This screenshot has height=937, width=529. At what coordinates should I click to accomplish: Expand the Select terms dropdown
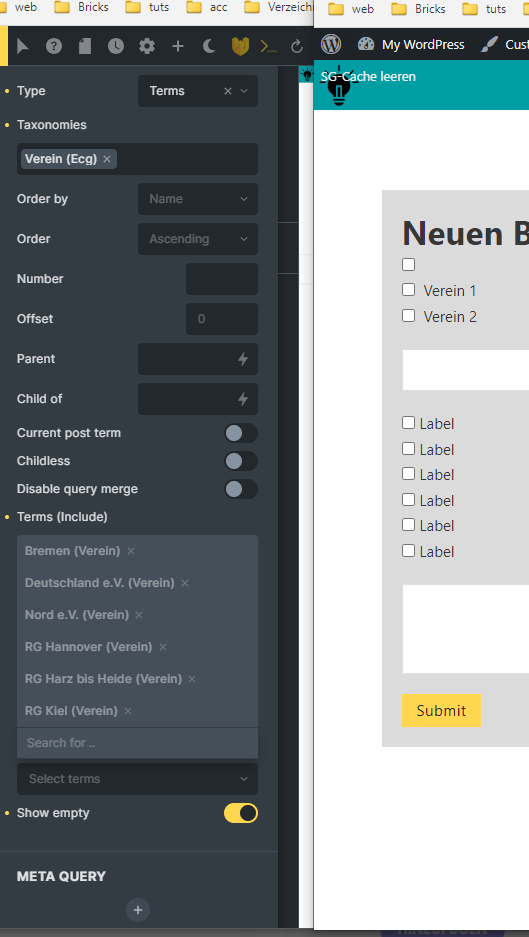[137, 779]
